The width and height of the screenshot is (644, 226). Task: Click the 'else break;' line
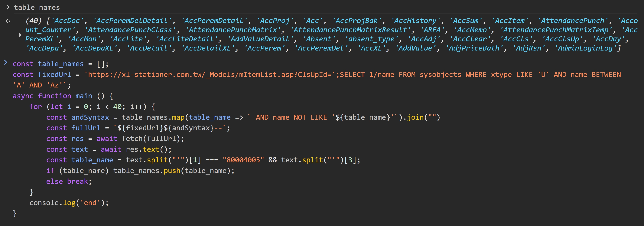[69, 182]
